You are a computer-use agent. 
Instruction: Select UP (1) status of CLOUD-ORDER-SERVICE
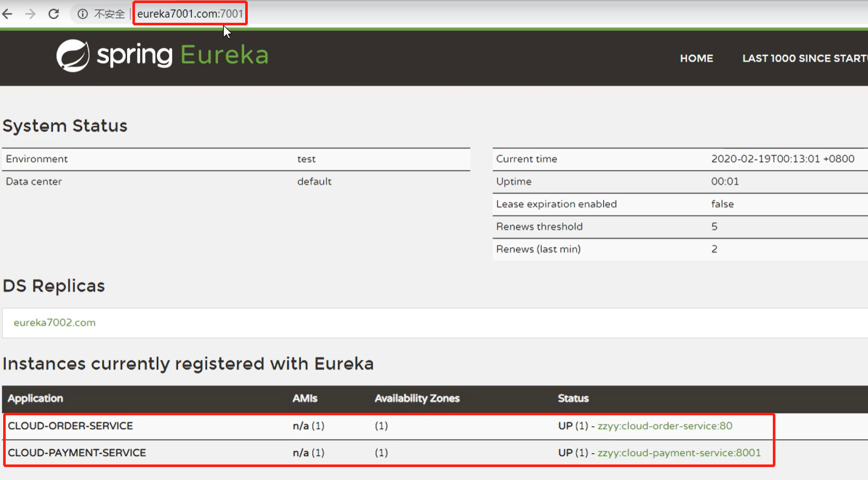click(x=573, y=426)
